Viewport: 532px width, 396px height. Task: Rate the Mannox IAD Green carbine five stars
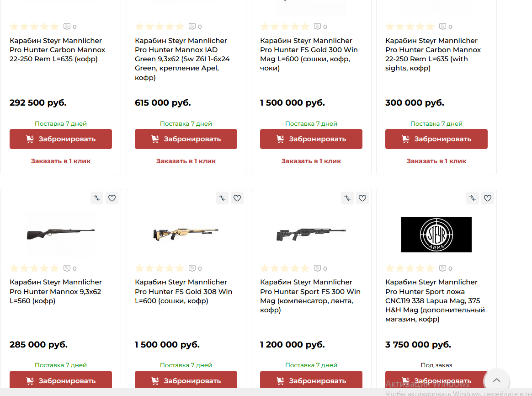click(x=180, y=27)
